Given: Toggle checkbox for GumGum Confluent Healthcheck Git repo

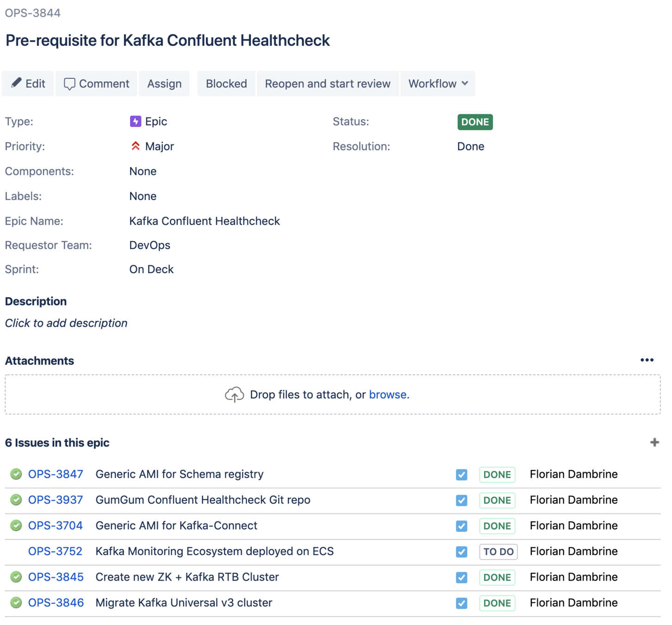Looking at the screenshot, I should coord(461,500).
